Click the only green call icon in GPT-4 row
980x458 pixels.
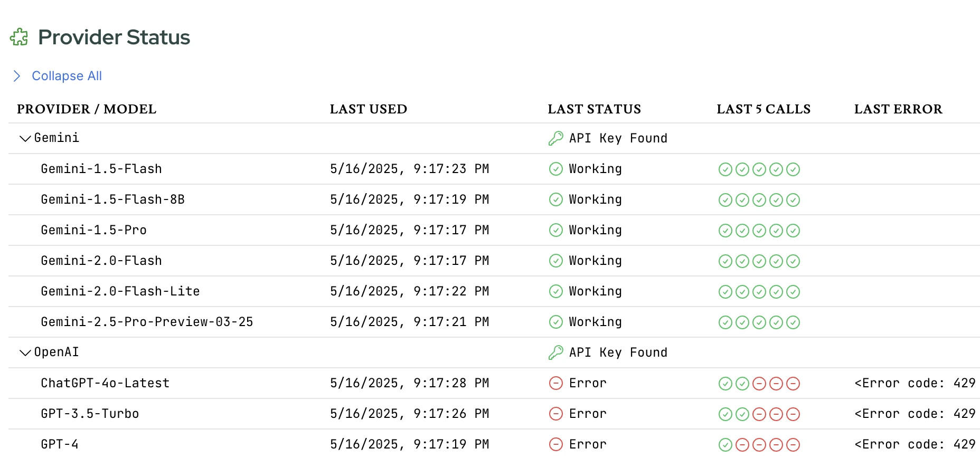pyautogui.click(x=725, y=445)
